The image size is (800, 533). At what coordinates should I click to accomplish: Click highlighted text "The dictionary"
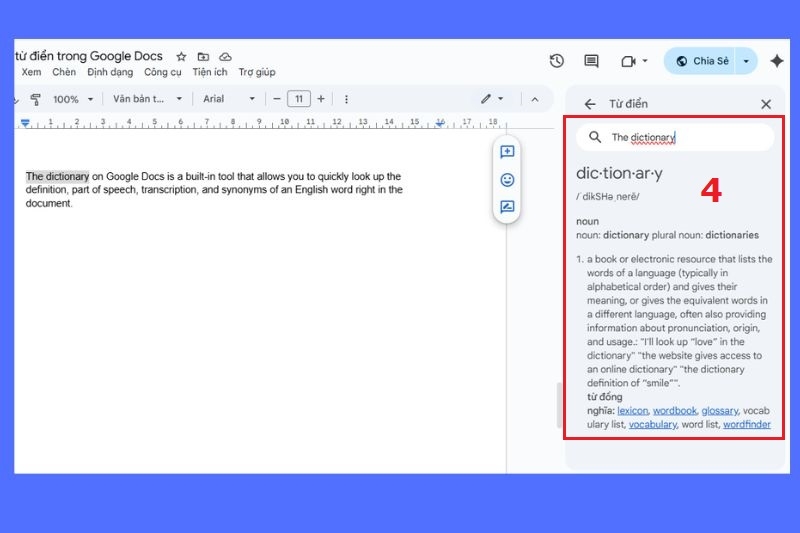pyautogui.click(x=58, y=176)
